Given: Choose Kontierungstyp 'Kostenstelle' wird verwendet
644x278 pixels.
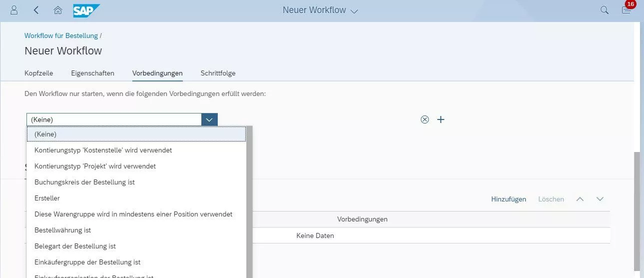Looking at the screenshot, I should [x=136, y=150].
